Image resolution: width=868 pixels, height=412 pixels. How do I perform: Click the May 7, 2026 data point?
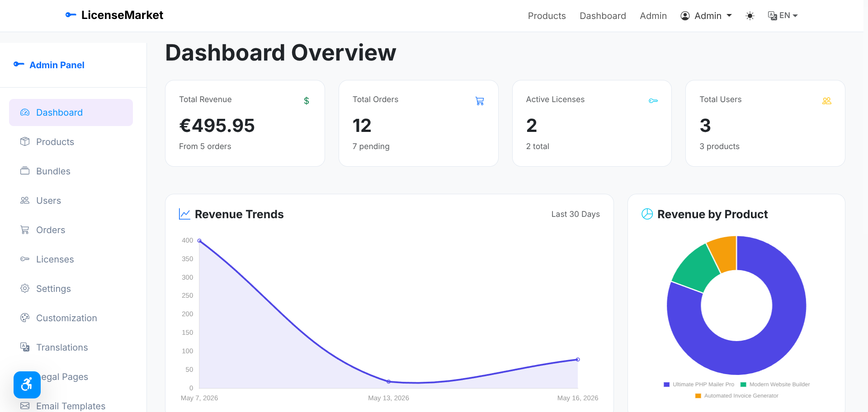[x=199, y=241]
